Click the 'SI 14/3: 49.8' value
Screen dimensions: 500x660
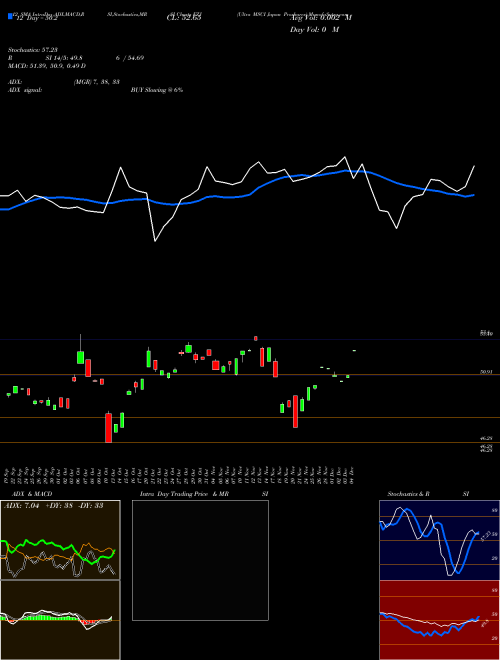pyautogui.click(x=64, y=58)
